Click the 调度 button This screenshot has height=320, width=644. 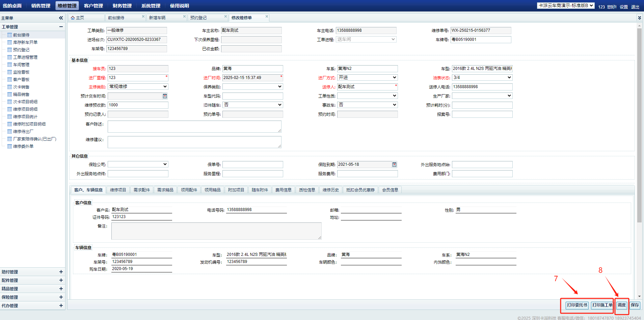[621, 305]
